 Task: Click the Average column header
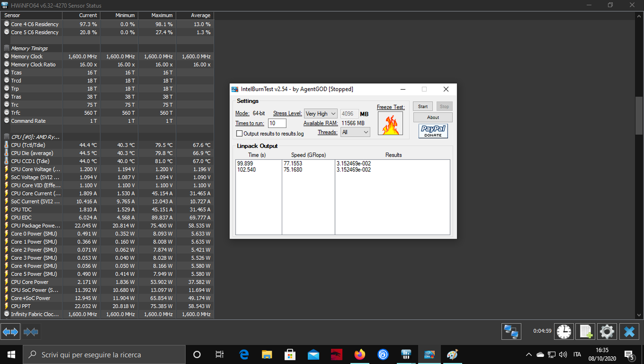click(x=195, y=15)
